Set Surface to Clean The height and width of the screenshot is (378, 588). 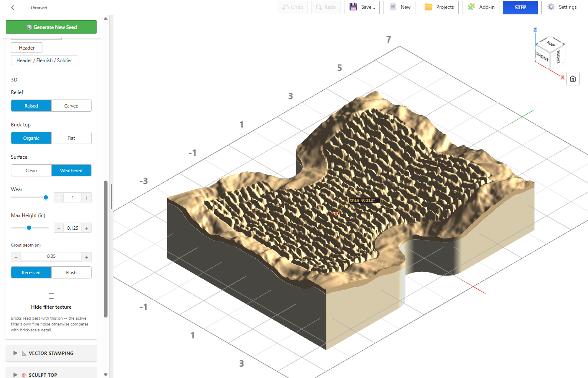(31, 171)
